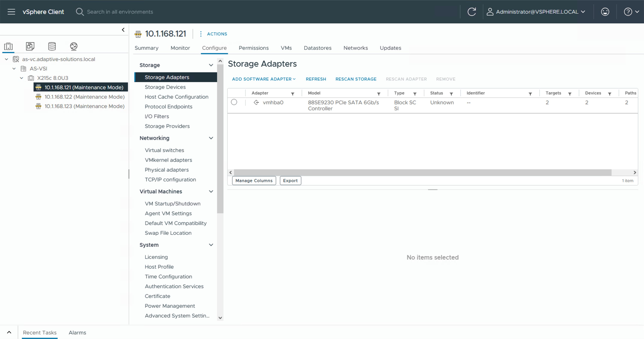644x339 pixels.
Task: Switch to the Monitor tab
Action: pyautogui.click(x=180, y=48)
